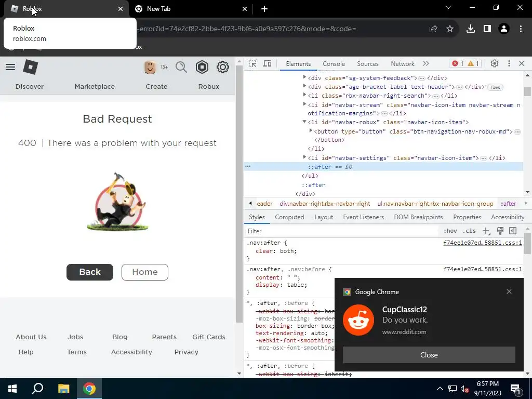Open the Roblox hamburger navigation menu
This screenshot has height=399, width=532.
[10, 67]
